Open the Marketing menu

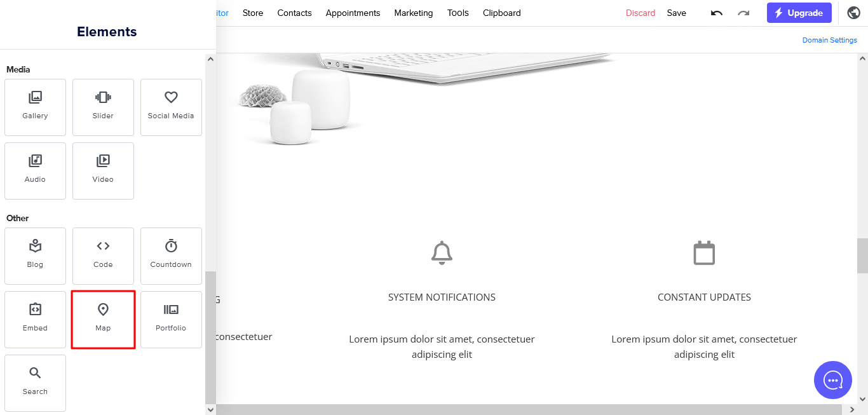[414, 13]
